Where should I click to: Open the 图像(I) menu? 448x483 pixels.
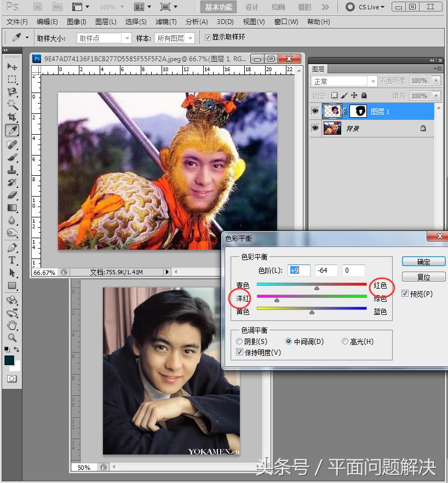(x=76, y=22)
